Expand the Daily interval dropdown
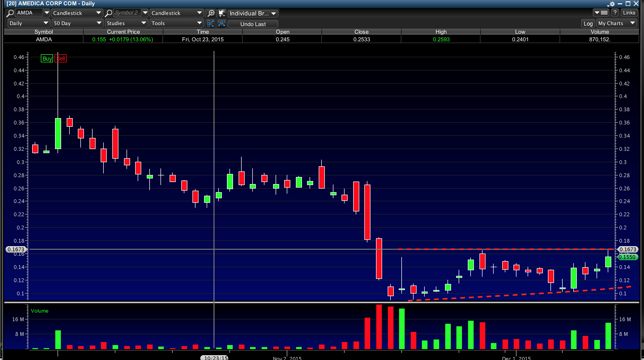Viewport: 644px width, 360px height. [28, 23]
